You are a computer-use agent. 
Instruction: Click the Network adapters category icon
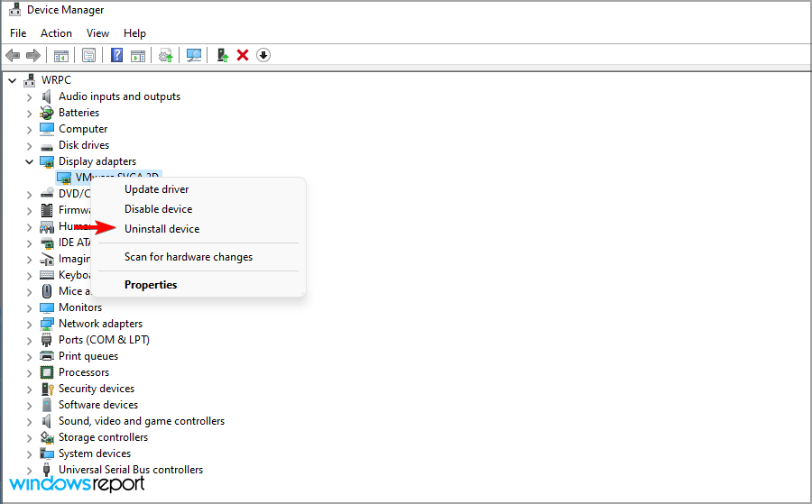(47, 324)
